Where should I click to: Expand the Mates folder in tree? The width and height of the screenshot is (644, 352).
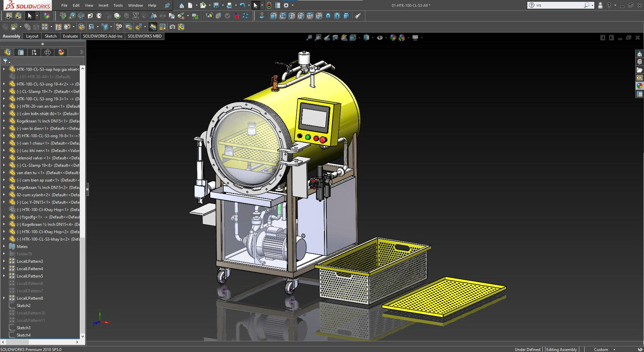pyautogui.click(x=4, y=247)
